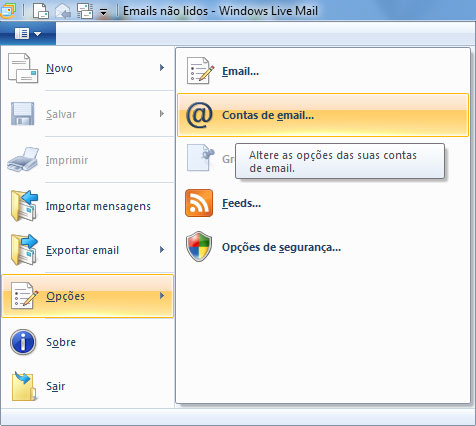Click the Sobre info icon
This screenshot has width=476, height=426.
tap(23, 342)
